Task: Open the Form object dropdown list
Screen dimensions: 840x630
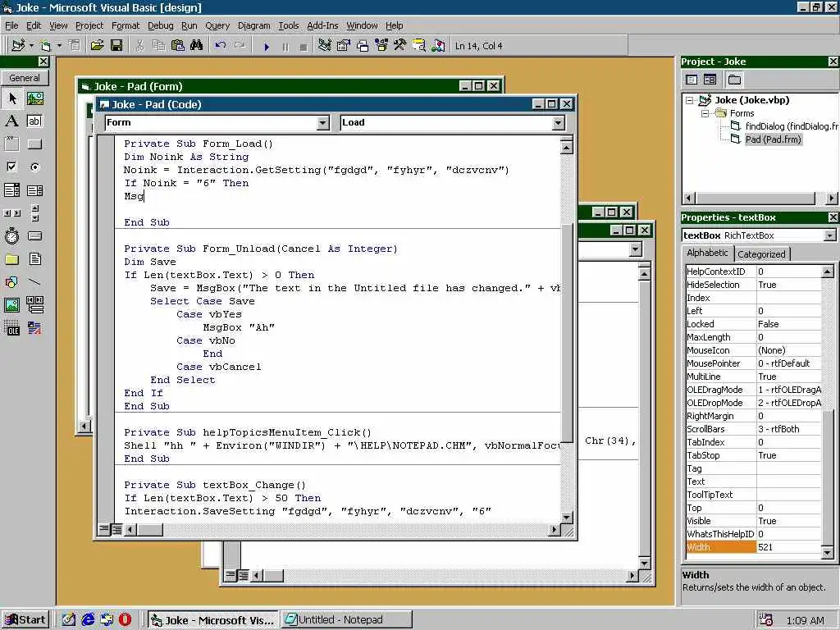Action: [x=322, y=123]
